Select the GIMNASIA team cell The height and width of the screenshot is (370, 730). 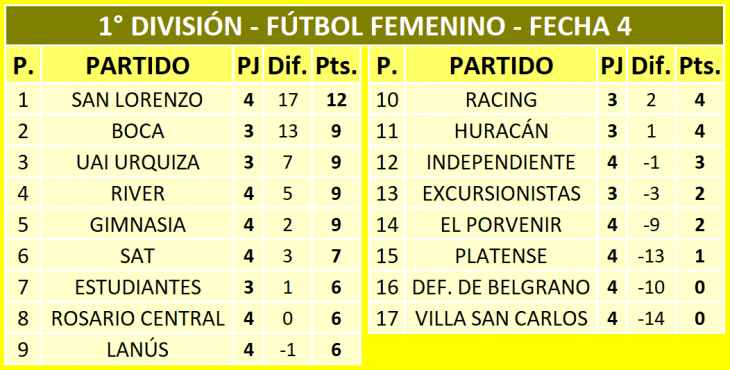point(137,224)
